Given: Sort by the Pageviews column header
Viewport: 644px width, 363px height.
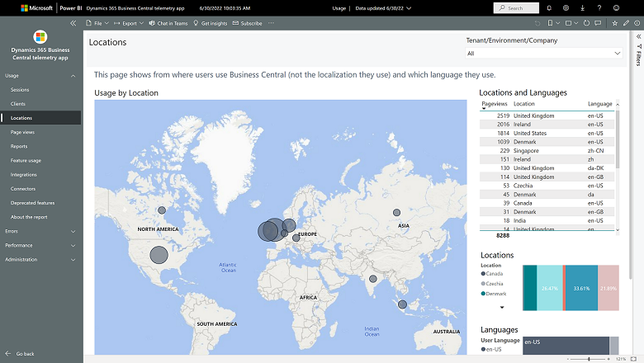Looking at the screenshot, I should [494, 104].
